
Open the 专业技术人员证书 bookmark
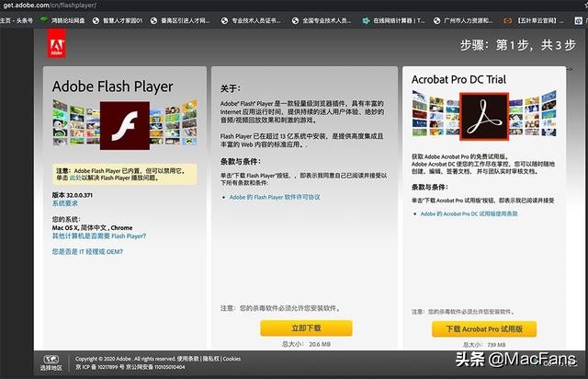click(x=251, y=20)
